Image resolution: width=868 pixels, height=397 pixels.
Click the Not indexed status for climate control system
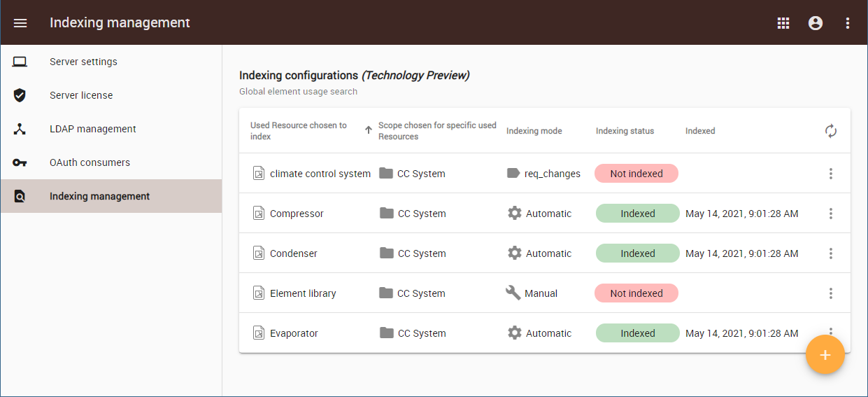[x=636, y=174]
